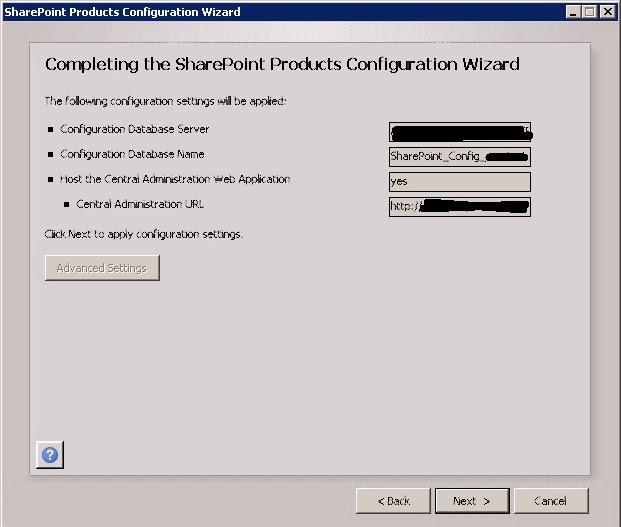Viewport: 621px width, 527px height.
Task: Click the window title bar text
Action: 122,12
